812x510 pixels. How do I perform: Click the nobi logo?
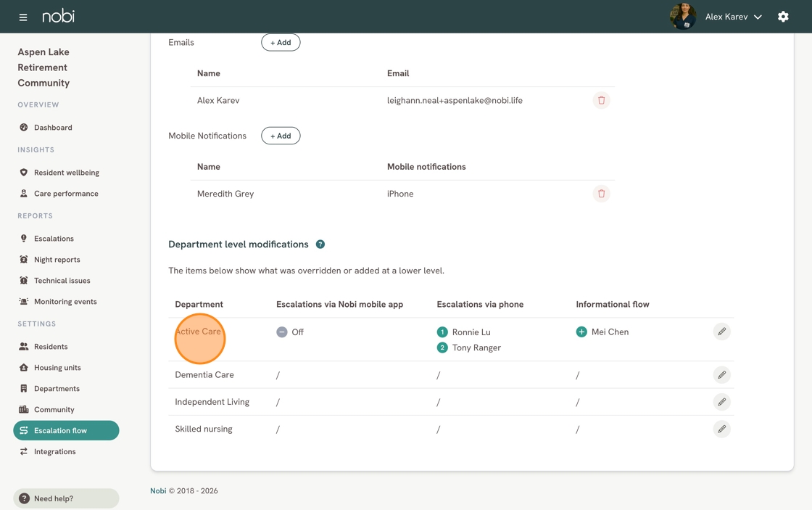pos(59,16)
